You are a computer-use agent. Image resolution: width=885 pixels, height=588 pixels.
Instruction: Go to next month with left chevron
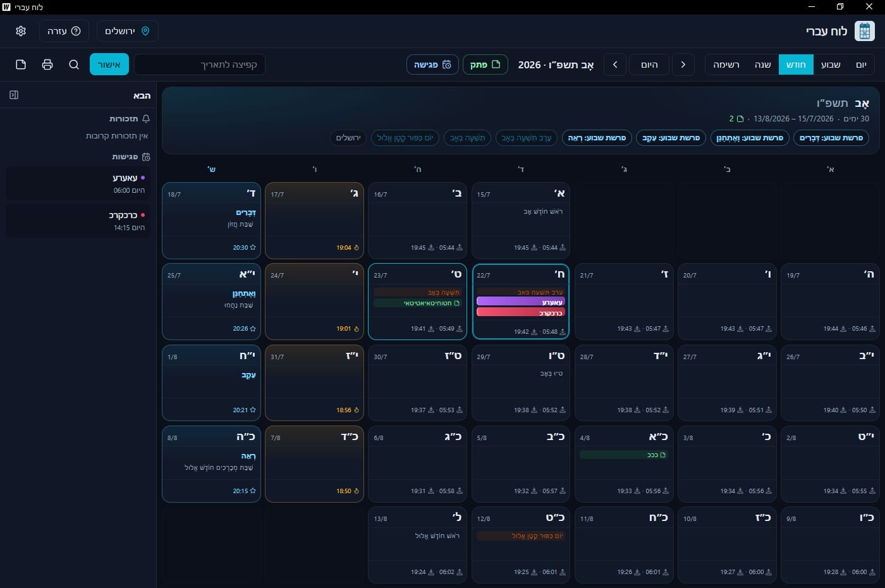click(615, 64)
